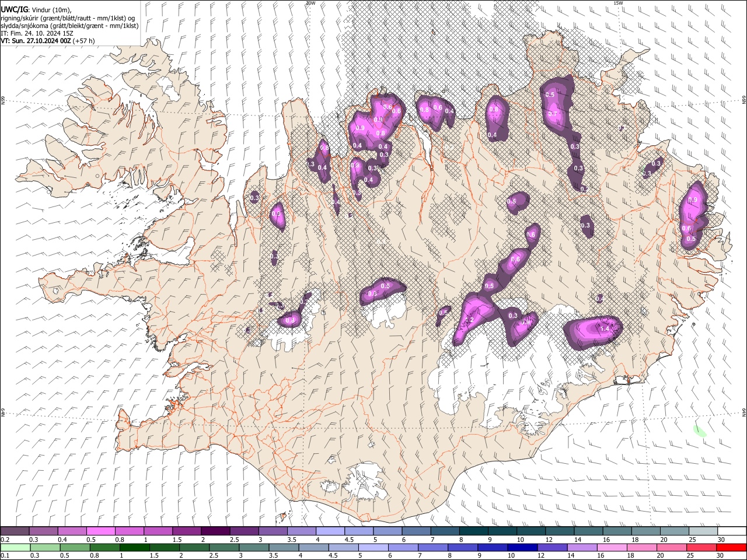747x560 pixels.
Task: Select the lower legend swatch between 4 and 4.5
Action: 313,547
